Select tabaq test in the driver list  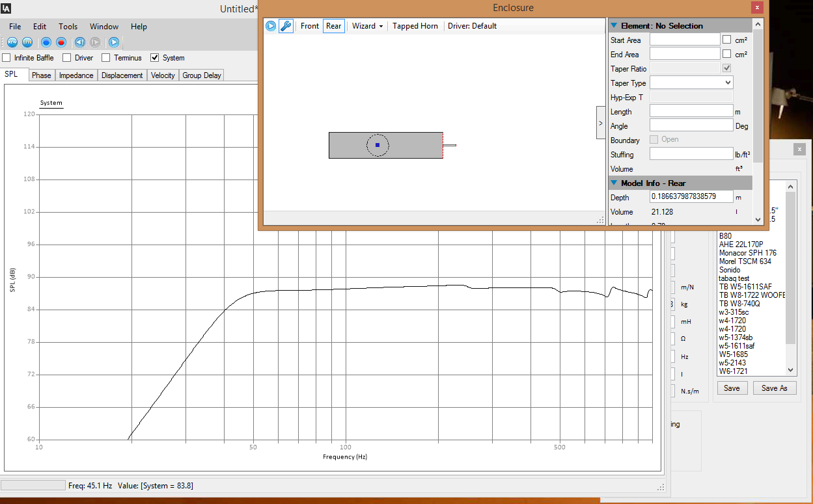734,278
